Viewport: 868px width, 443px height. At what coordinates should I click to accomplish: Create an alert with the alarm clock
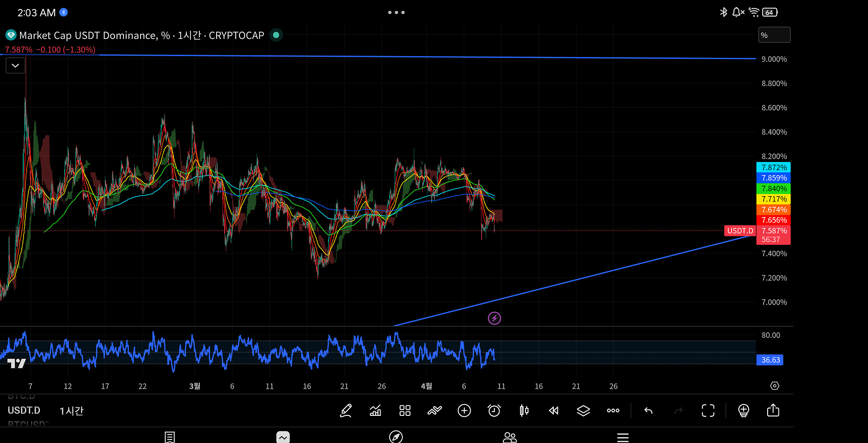pos(494,410)
